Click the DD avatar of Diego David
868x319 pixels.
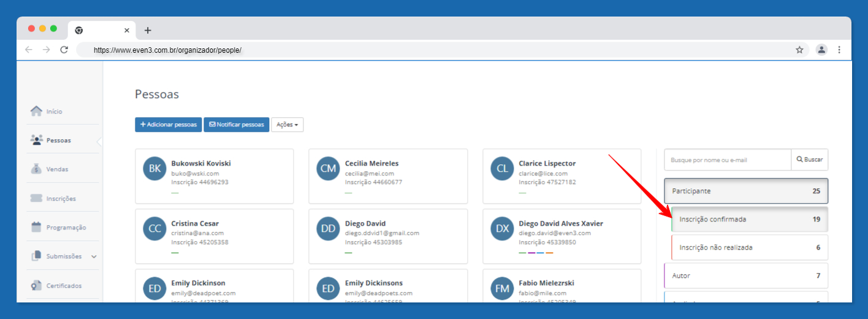(x=329, y=228)
